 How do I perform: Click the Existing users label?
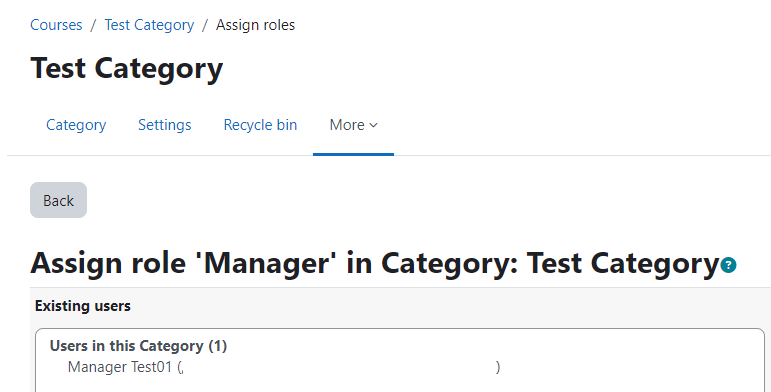[83, 306]
